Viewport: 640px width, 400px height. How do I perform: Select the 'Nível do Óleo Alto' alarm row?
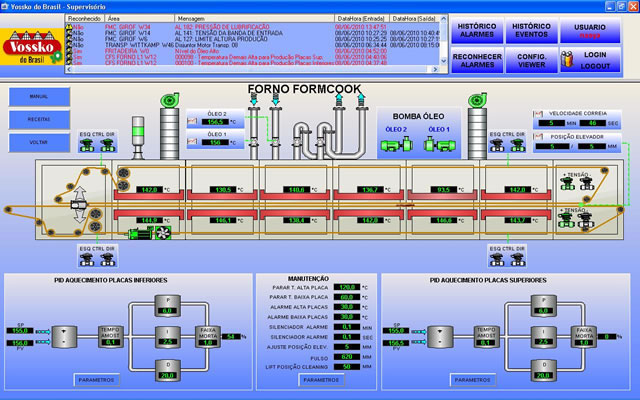[252, 51]
